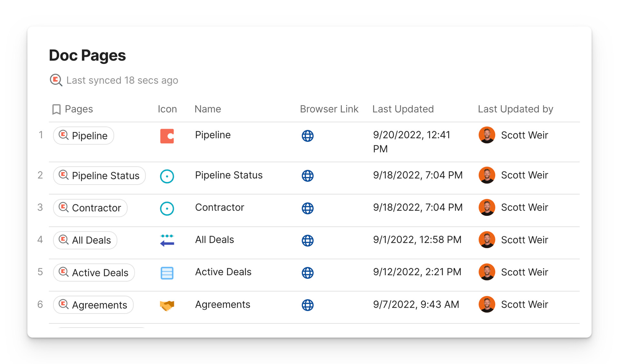Click the sync icon beside Last synced
The width and height of the screenshot is (619, 364).
[56, 80]
